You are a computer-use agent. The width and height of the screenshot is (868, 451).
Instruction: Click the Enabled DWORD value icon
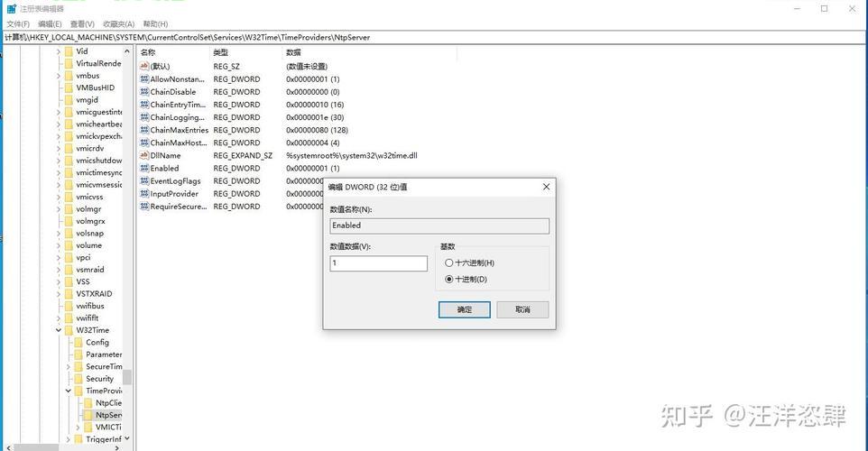[x=143, y=168]
